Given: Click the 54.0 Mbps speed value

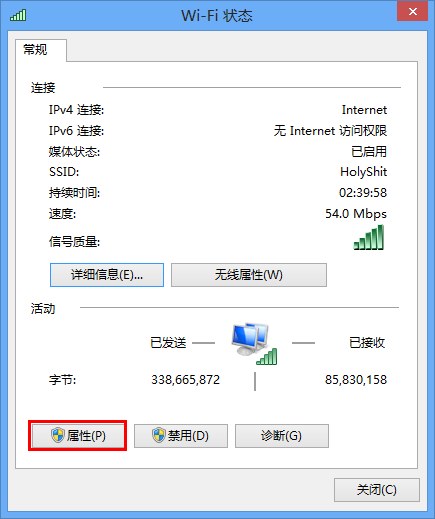Looking at the screenshot, I should pyautogui.click(x=356, y=214).
